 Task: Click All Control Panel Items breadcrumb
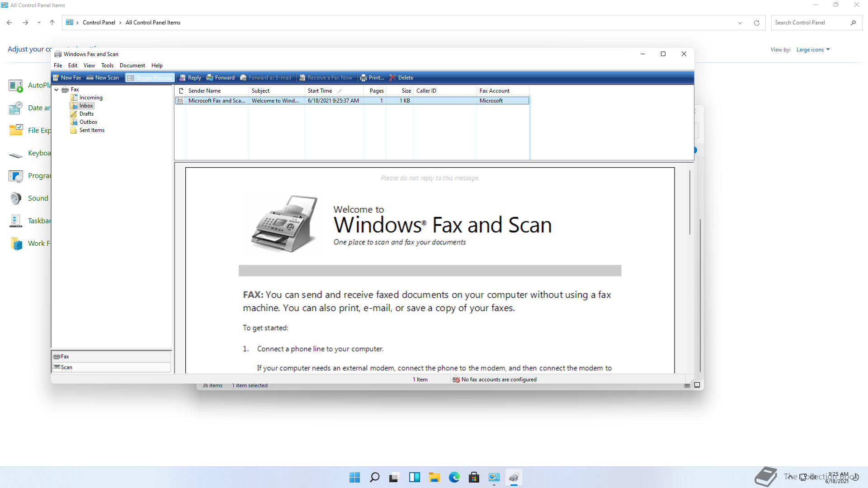tap(153, 23)
